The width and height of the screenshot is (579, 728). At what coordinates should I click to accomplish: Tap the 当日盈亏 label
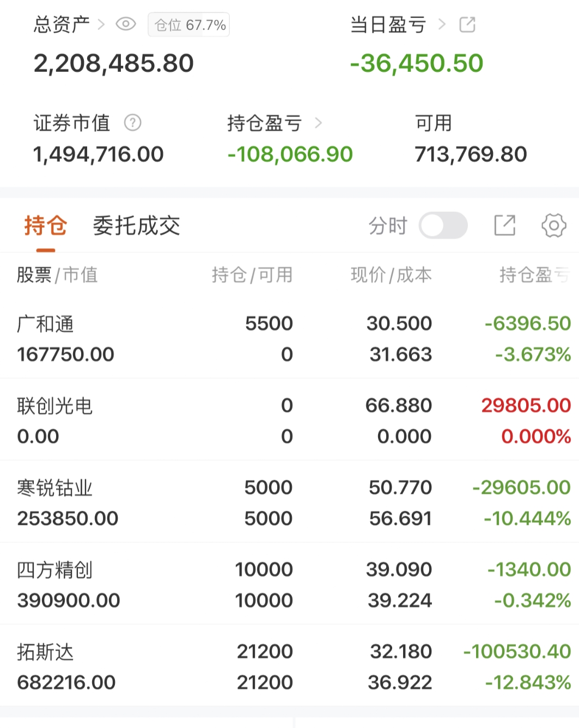tap(388, 25)
